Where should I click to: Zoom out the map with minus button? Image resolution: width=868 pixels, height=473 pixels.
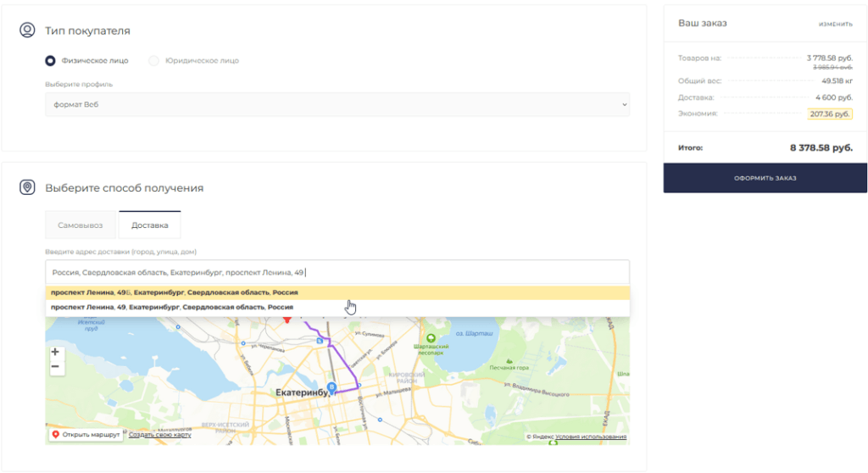(55, 367)
